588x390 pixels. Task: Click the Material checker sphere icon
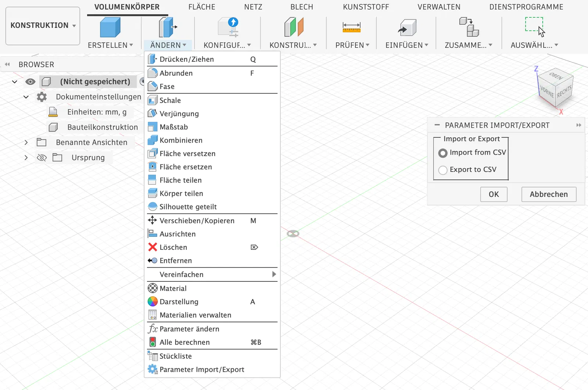(x=153, y=288)
